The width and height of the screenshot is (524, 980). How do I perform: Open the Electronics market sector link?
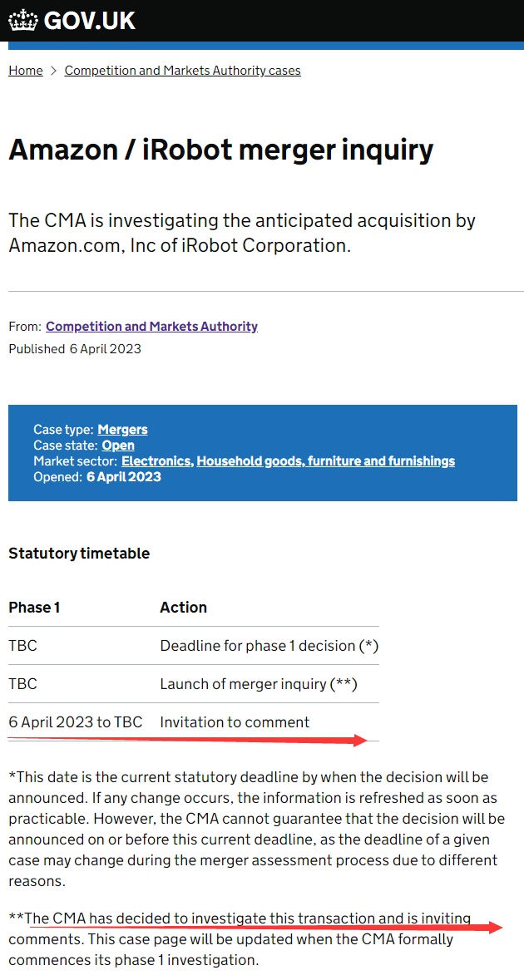pos(157,461)
